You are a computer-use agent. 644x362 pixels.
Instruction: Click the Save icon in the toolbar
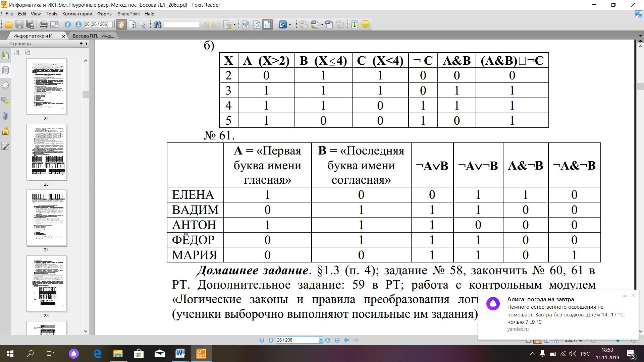click(19, 24)
